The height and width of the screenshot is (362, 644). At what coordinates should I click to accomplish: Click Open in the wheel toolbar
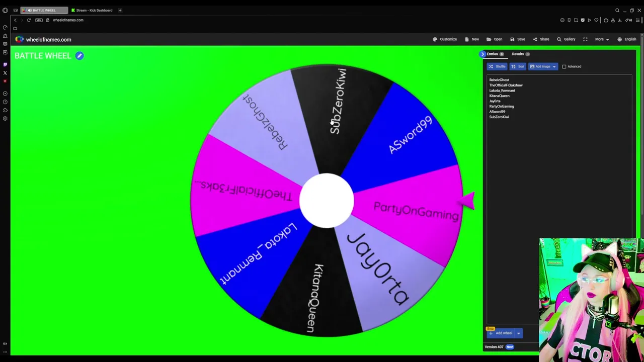(495, 39)
